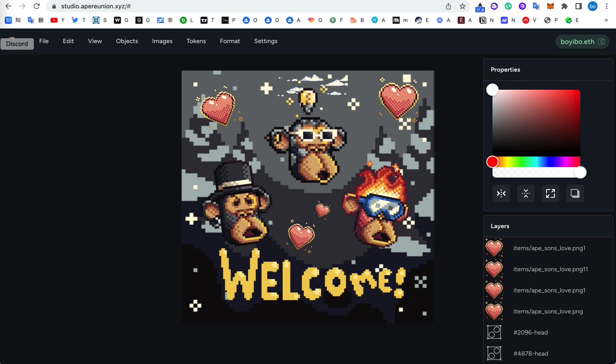The image size is (616, 364).
Task: Open the 'bo' Chrome profile avatar
Action: point(593,6)
